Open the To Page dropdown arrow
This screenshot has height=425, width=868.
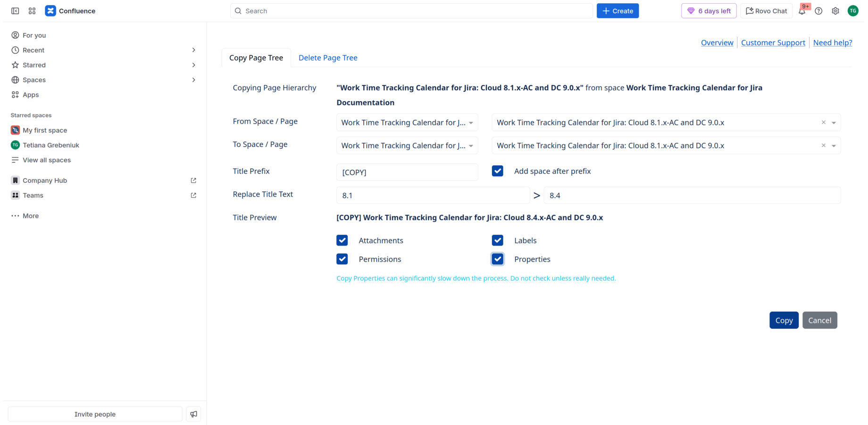[834, 146]
